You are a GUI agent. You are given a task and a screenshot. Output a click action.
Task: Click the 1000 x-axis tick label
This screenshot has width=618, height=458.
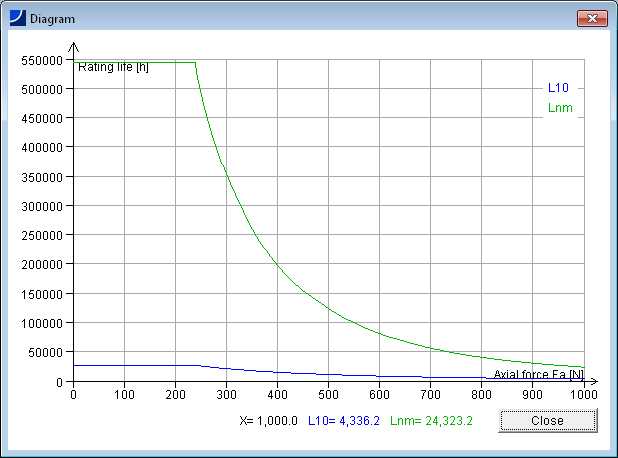click(x=584, y=395)
